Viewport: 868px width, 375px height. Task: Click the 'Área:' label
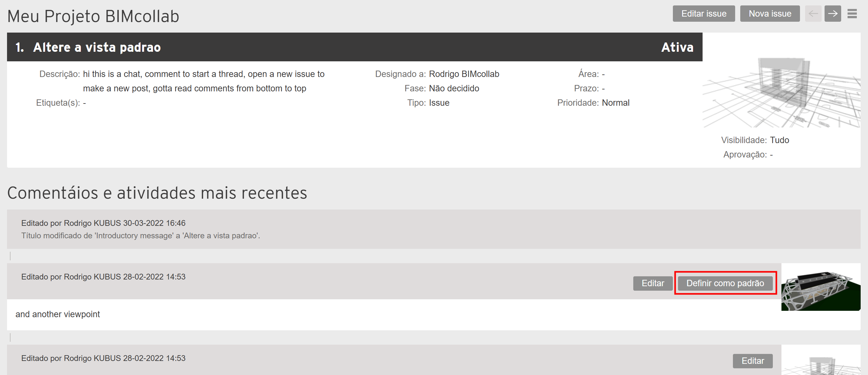588,74
